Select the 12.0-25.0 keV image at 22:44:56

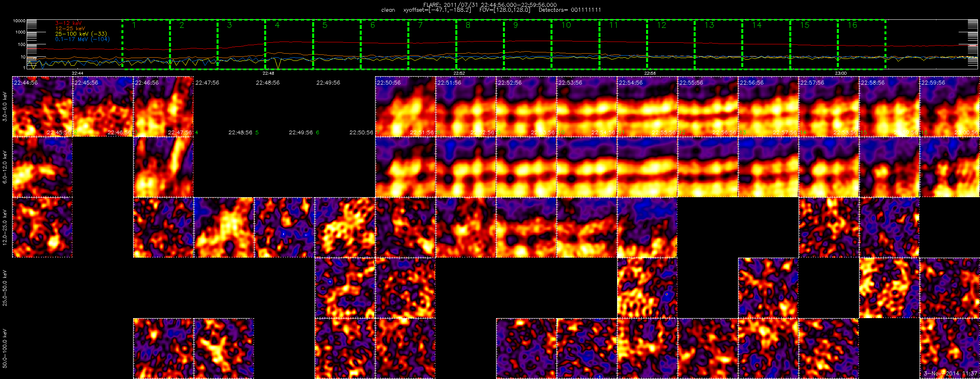click(x=42, y=227)
